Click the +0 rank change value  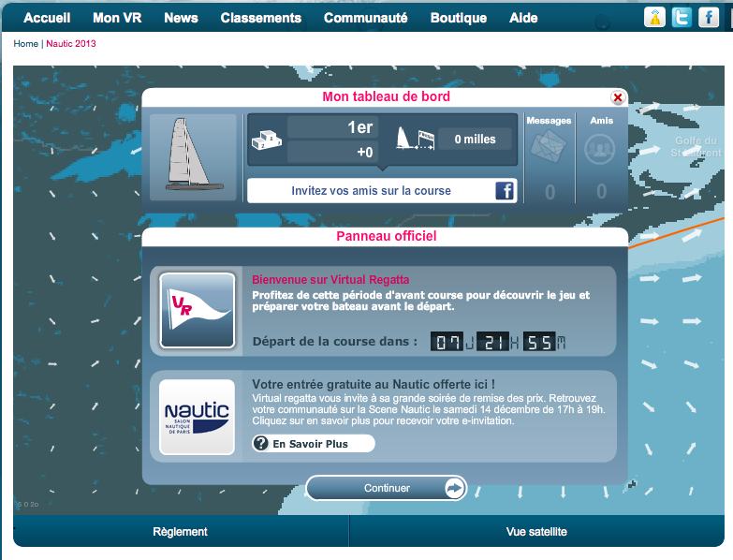tap(333, 152)
